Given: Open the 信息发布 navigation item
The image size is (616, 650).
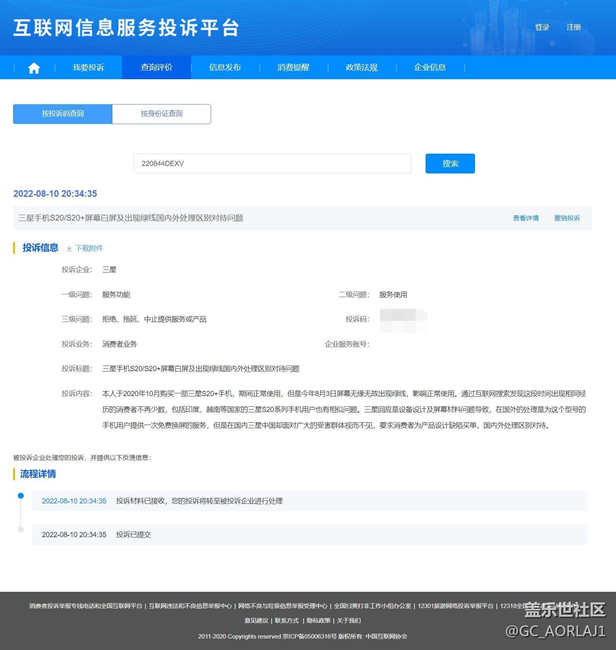Looking at the screenshot, I should coord(225,68).
